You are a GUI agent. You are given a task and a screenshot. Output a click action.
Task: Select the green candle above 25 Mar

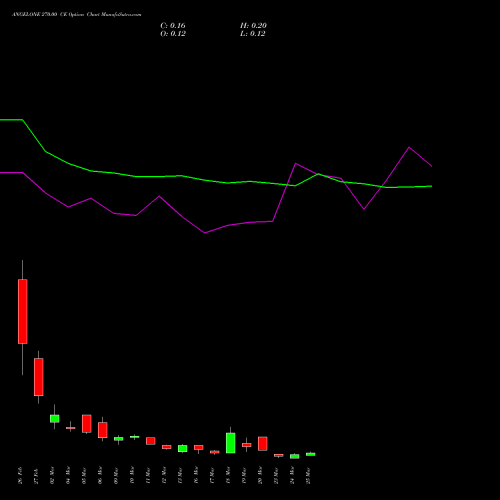[x=311, y=454]
